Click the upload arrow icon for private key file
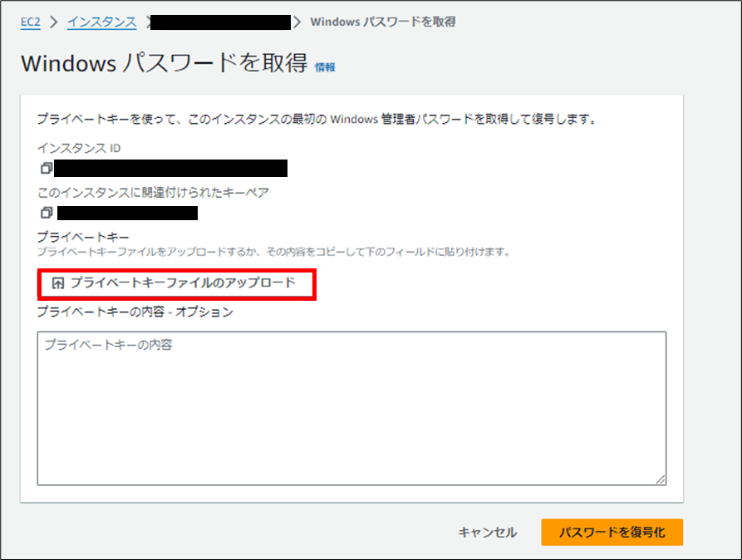 point(57,283)
